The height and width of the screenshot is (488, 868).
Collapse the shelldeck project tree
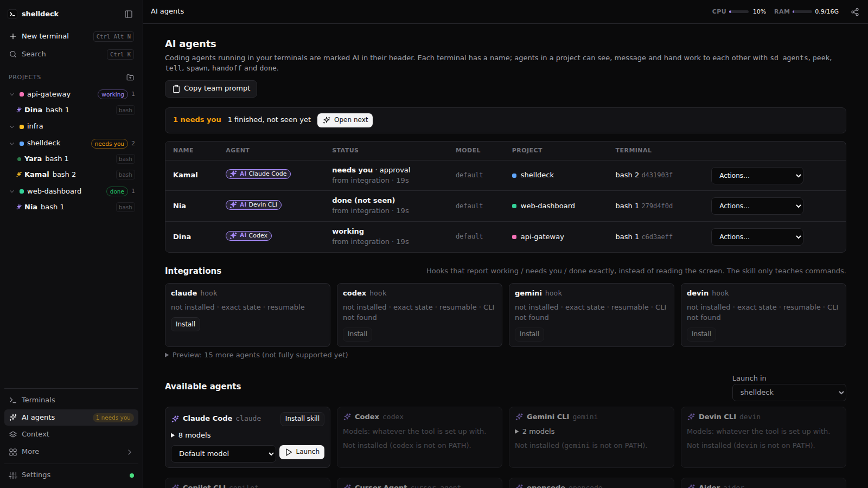[12, 143]
